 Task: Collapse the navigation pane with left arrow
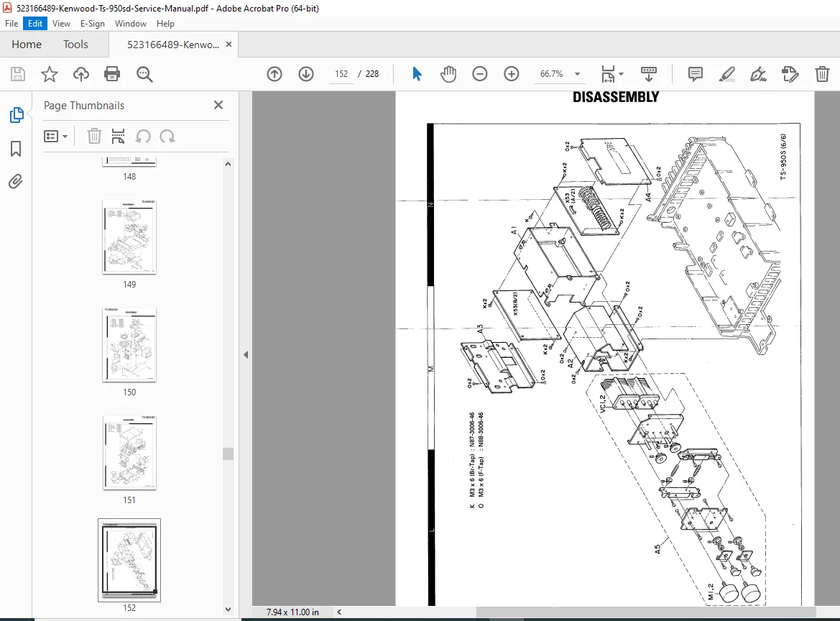(x=246, y=355)
